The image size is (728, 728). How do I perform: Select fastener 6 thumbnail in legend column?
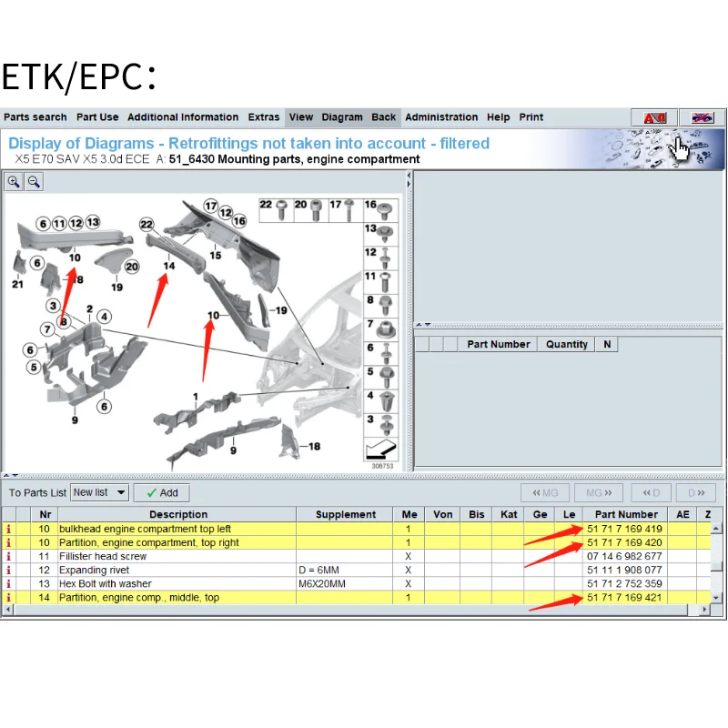[x=380, y=353]
